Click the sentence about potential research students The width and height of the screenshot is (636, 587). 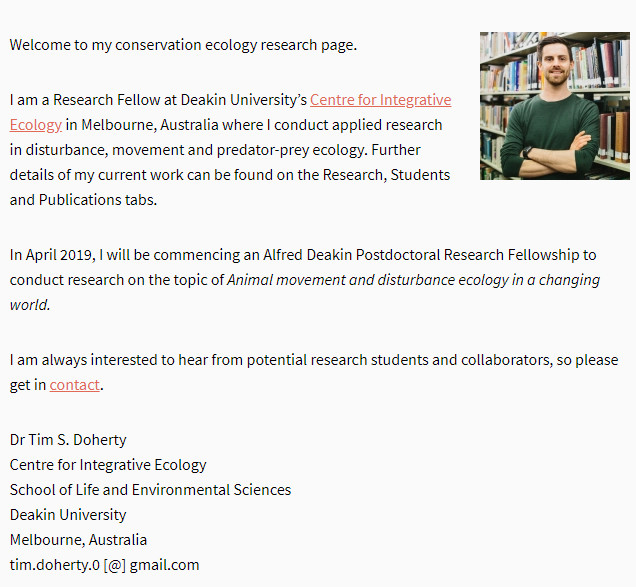pyautogui.click(x=314, y=360)
